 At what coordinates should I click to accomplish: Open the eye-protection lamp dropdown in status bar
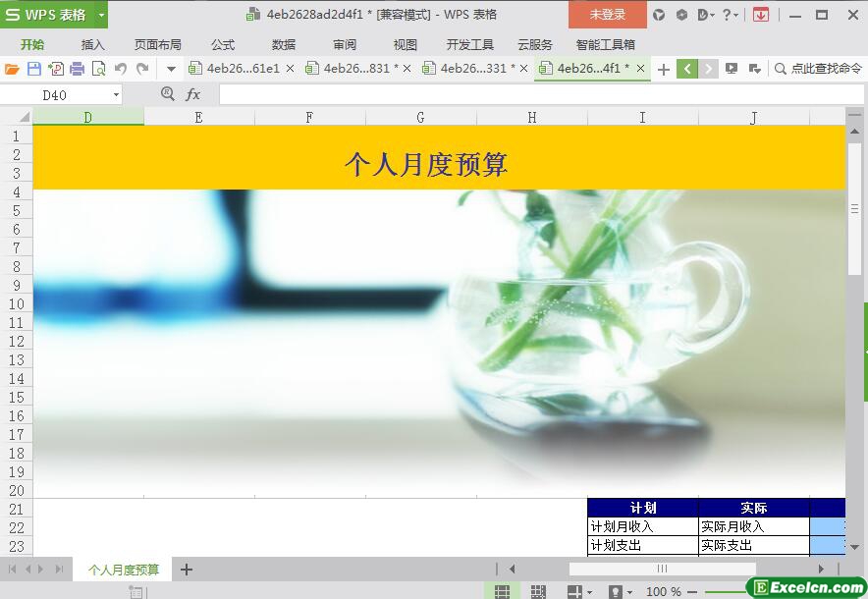coord(620,591)
